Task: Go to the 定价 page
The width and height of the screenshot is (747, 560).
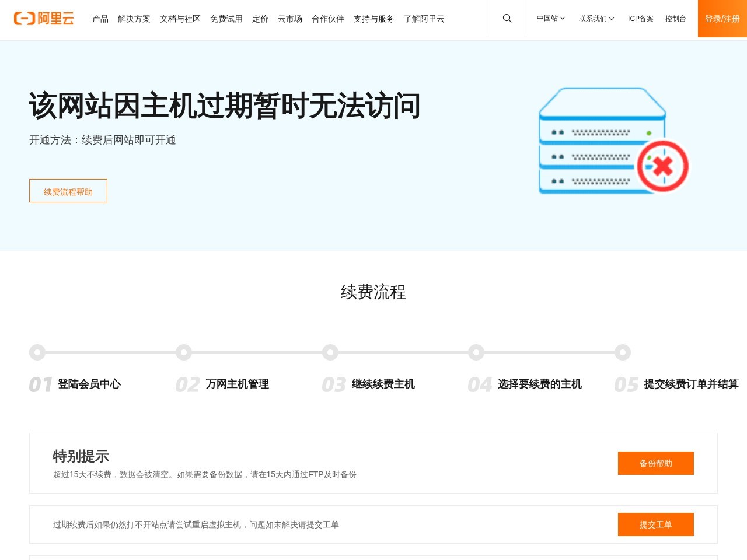Action: [260, 19]
